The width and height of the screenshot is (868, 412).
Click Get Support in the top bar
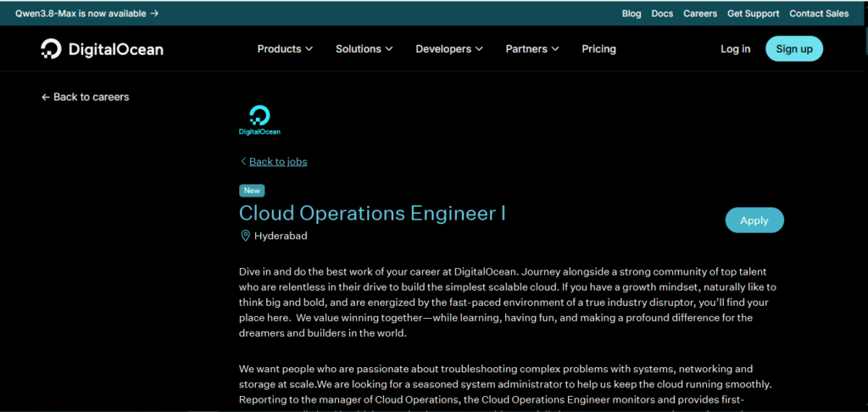(754, 14)
